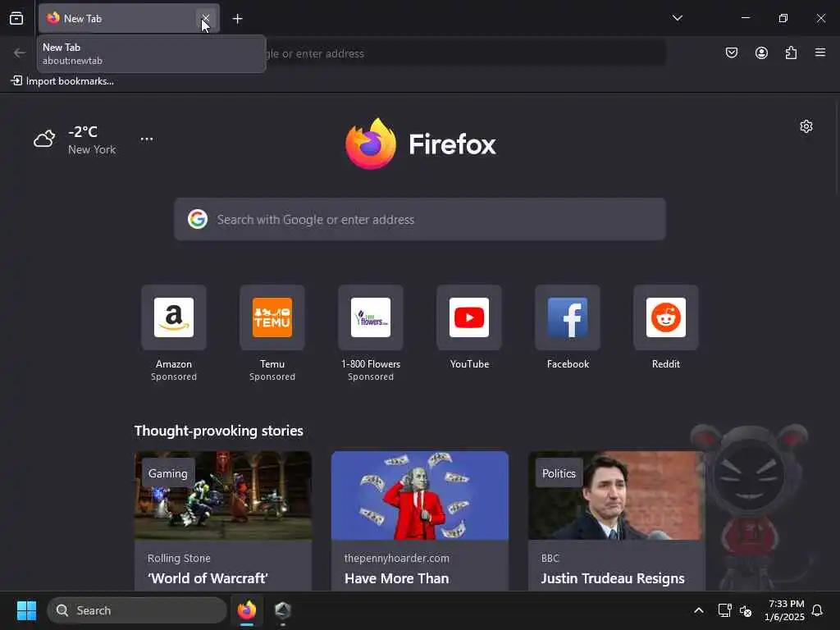
Task: Click the Gaming category tag
Action: coord(167,473)
